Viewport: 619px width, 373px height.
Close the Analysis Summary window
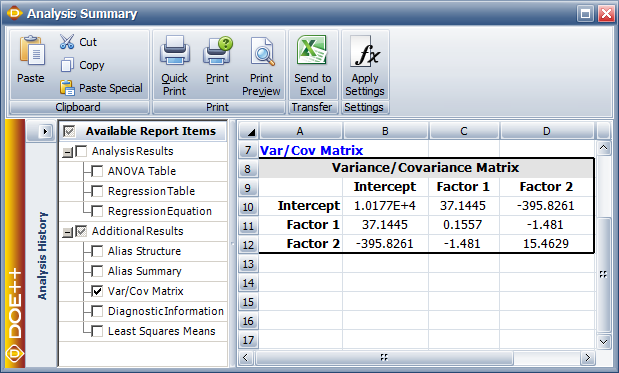pos(606,14)
